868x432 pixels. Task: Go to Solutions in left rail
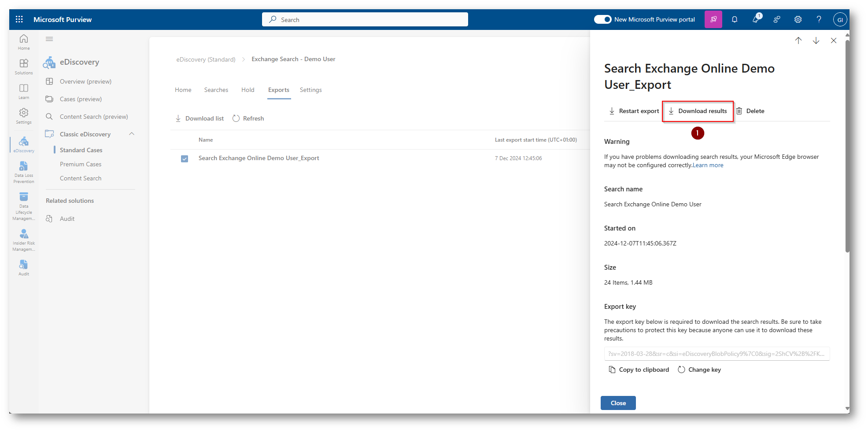click(24, 66)
